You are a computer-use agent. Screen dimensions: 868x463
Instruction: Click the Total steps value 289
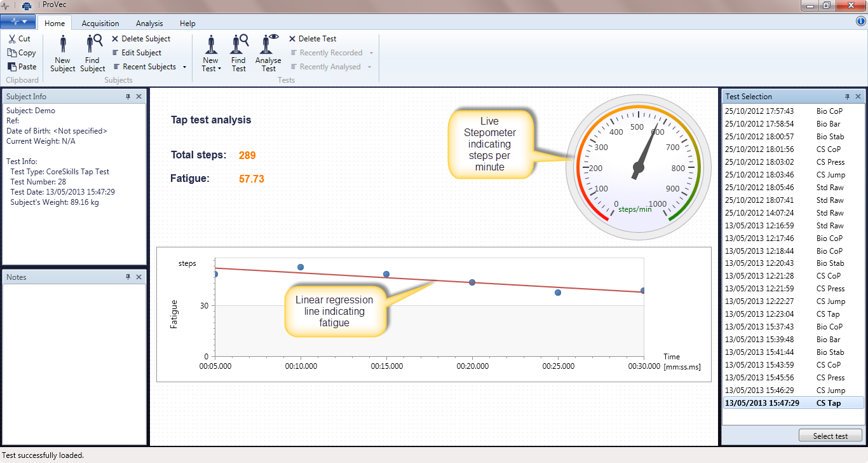(x=247, y=155)
